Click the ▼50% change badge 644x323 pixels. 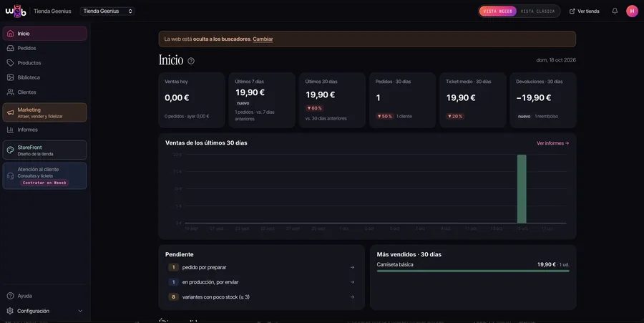[x=385, y=116]
